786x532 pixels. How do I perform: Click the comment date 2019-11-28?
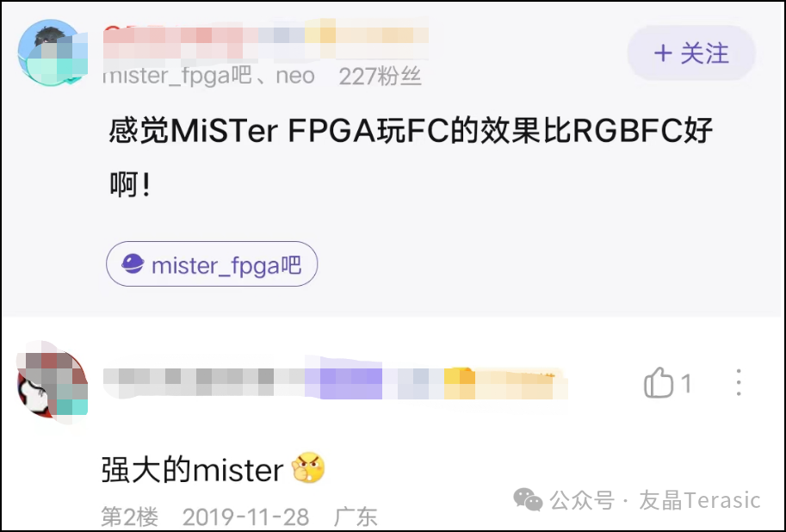click(245, 517)
